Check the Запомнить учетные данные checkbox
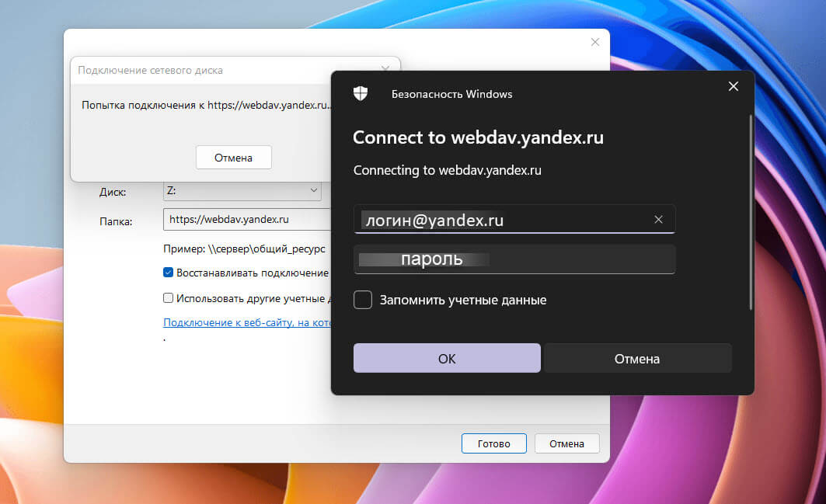 (362, 300)
